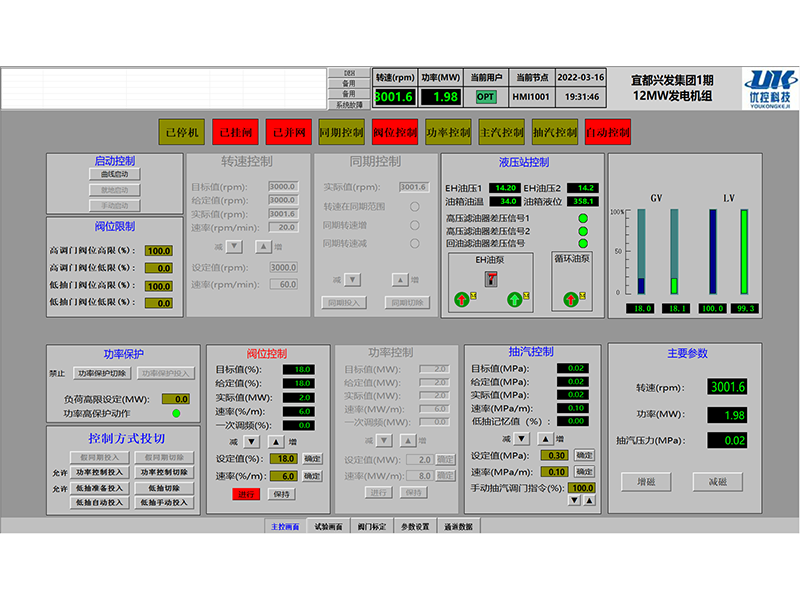Click the red 已并网 status tile
Image resolution: width=800 pixels, height=600 pixels.
(x=289, y=132)
